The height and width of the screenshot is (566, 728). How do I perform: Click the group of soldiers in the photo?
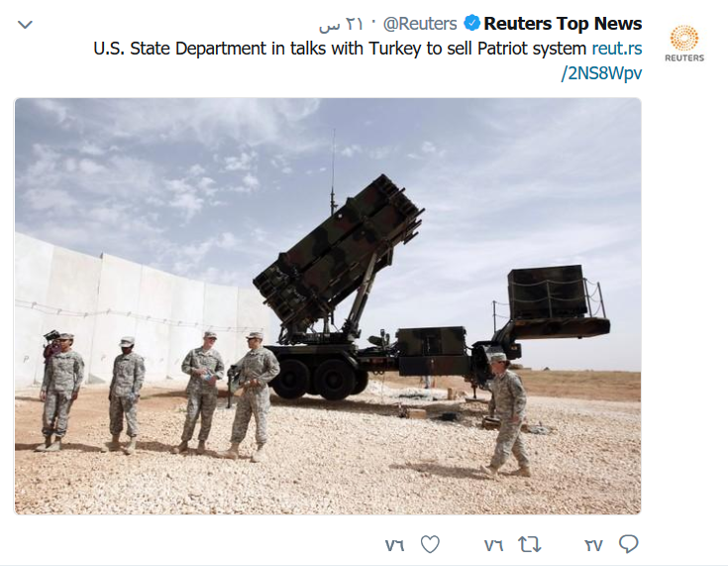click(x=159, y=393)
